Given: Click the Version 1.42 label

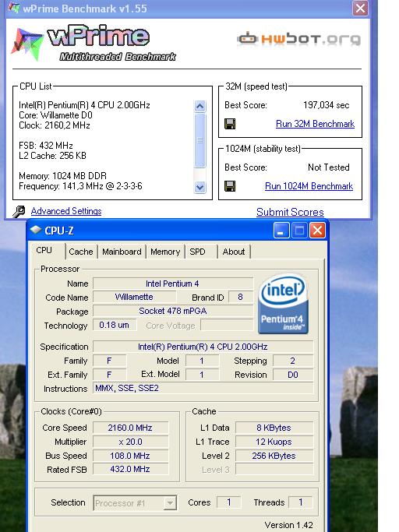Looking at the screenshot, I should pyautogui.click(x=288, y=525).
